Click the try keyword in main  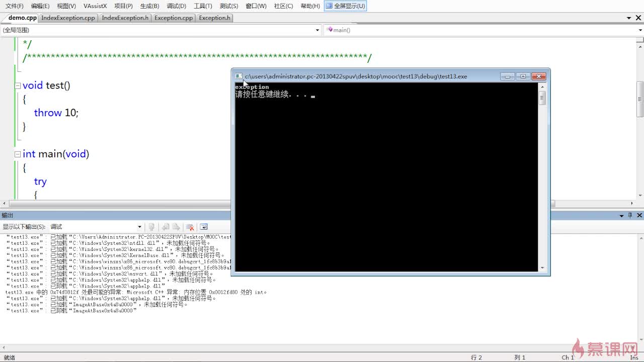(40, 182)
